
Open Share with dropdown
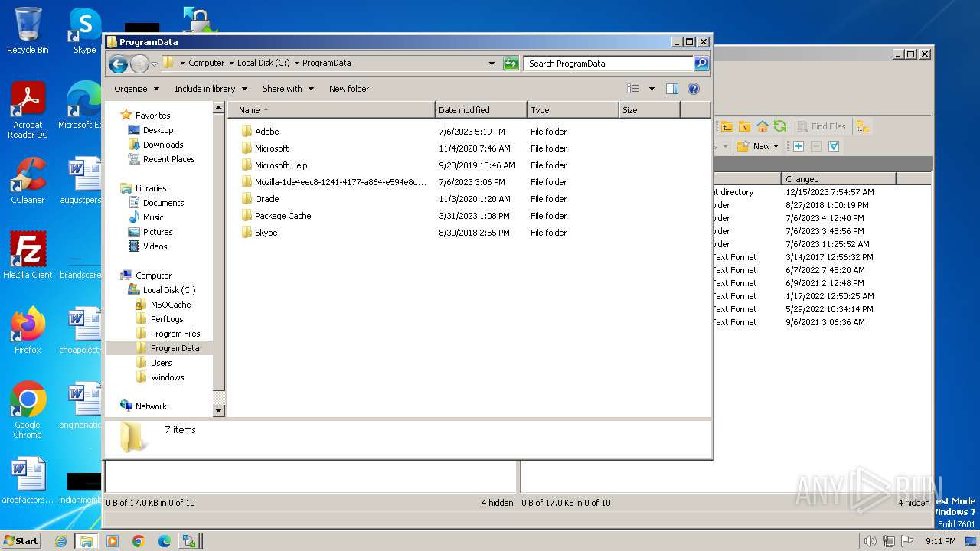tap(288, 89)
